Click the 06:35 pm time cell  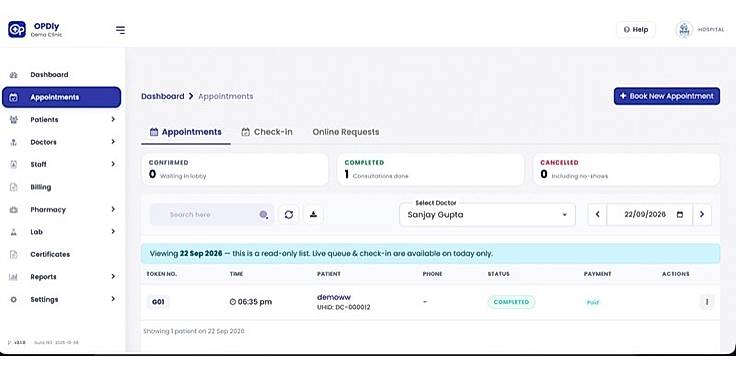[251, 302]
